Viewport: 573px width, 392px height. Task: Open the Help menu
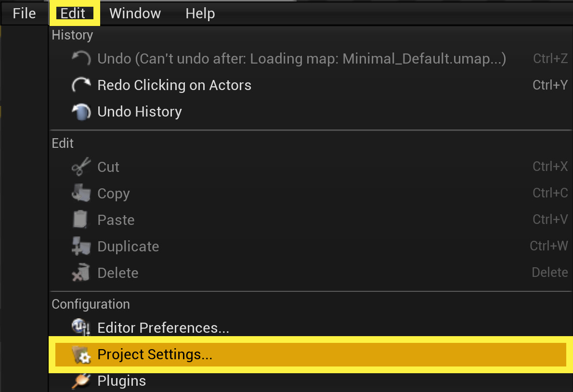pos(200,13)
